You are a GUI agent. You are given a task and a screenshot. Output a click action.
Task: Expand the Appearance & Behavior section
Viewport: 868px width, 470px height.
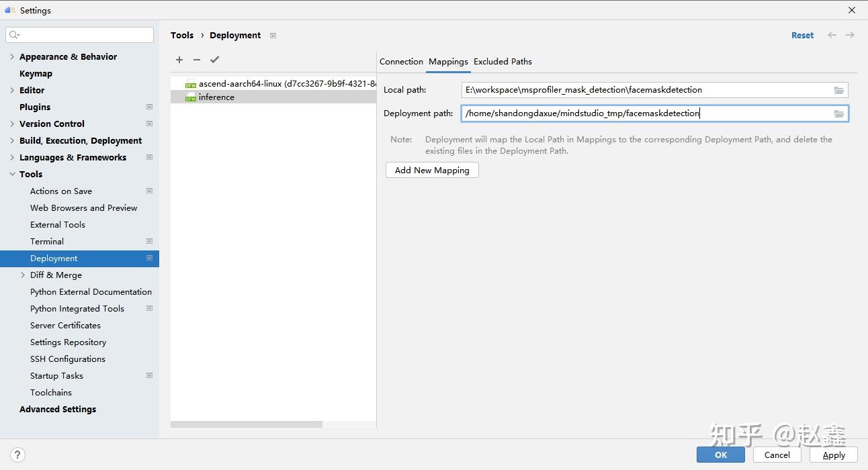click(x=12, y=56)
